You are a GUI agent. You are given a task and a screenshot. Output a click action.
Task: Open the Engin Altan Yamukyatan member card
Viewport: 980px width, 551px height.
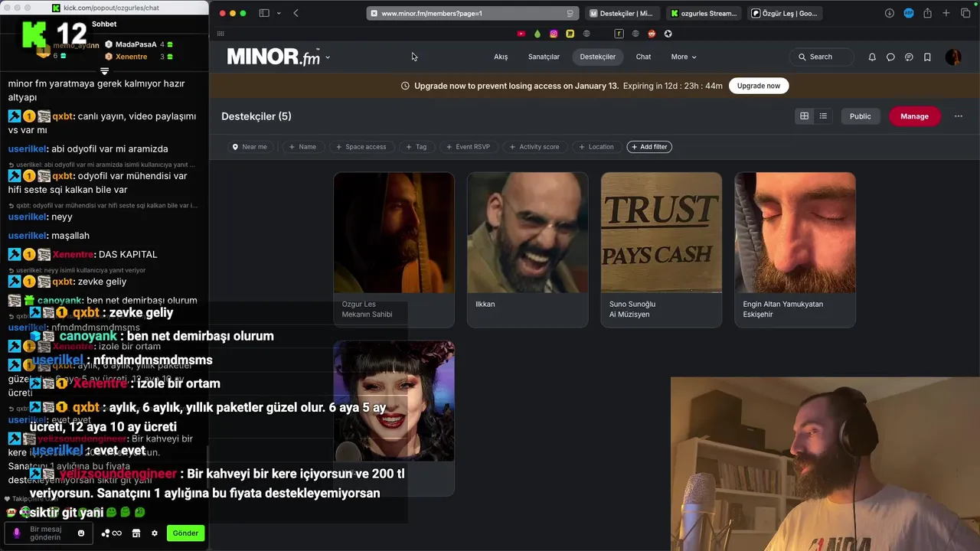[795, 249]
